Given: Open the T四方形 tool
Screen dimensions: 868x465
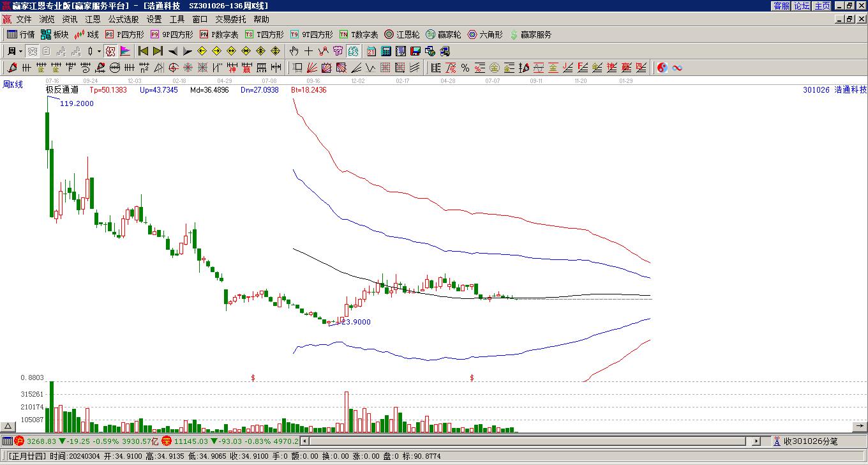Looking at the screenshot, I should (x=264, y=34).
